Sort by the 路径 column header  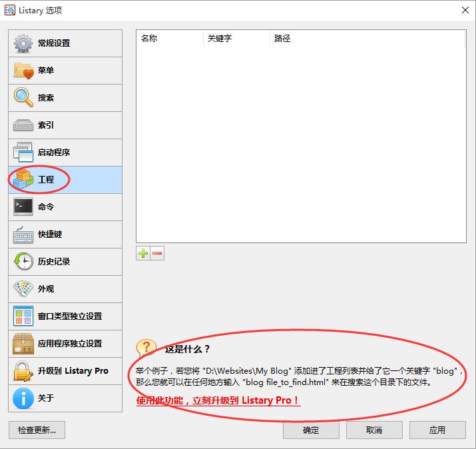(x=367, y=39)
